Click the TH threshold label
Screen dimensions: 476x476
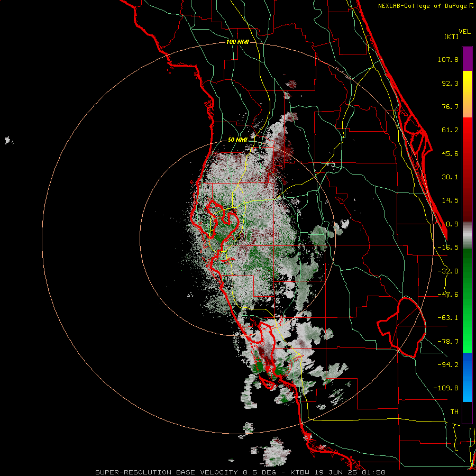tap(454, 412)
